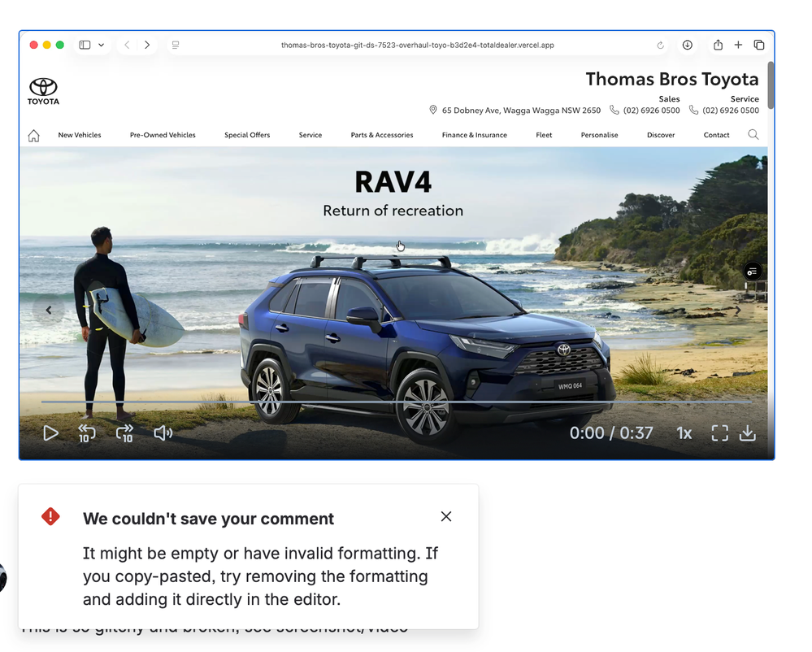Open a new tab with plus icon
Image resolution: width=812 pixels, height=652 pixels.
[x=739, y=45]
